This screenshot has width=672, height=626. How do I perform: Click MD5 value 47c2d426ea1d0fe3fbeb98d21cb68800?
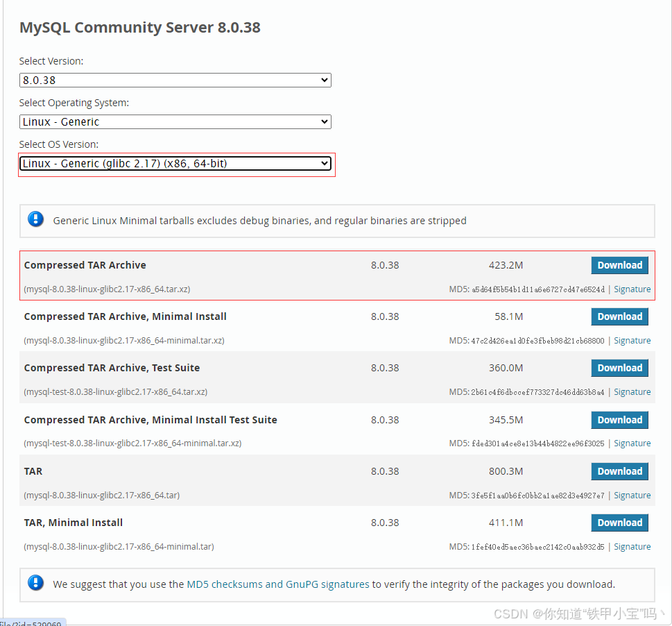(x=538, y=341)
